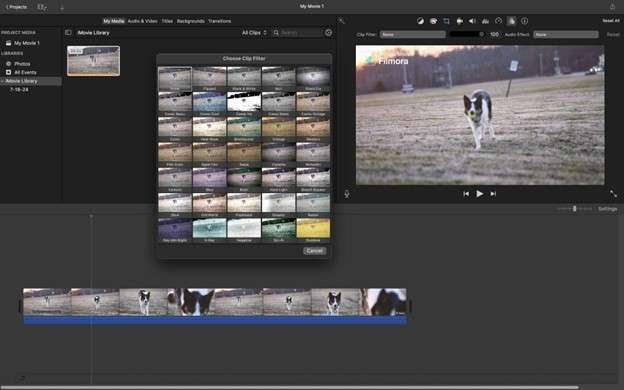The image size is (624, 390).
Task: Click the blue audio track under clip
Action: coord(215,320)
